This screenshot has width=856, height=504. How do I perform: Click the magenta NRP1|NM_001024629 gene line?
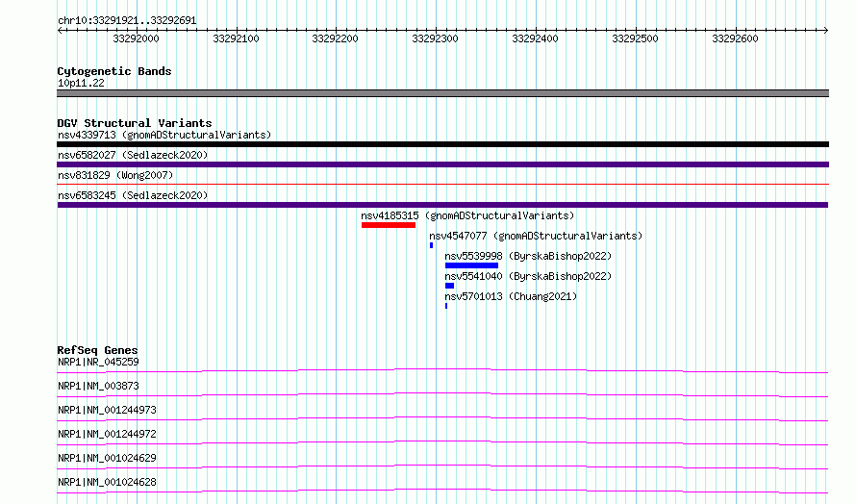click(442, 466)
